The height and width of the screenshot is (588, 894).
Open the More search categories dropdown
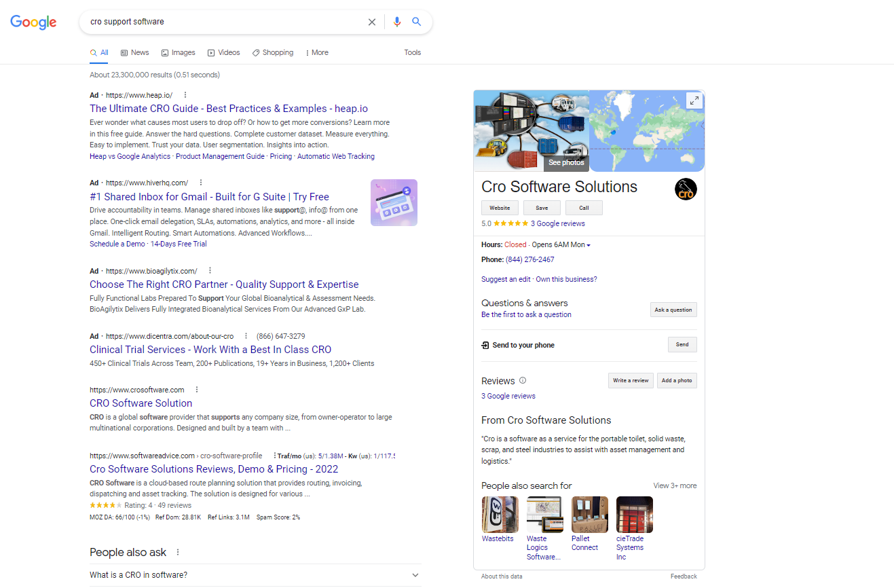[316, 52]
